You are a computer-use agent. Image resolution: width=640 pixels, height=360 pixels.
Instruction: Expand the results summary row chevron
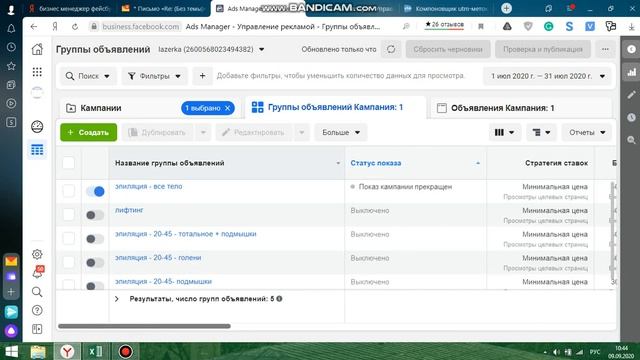click(x=117, y=299)
